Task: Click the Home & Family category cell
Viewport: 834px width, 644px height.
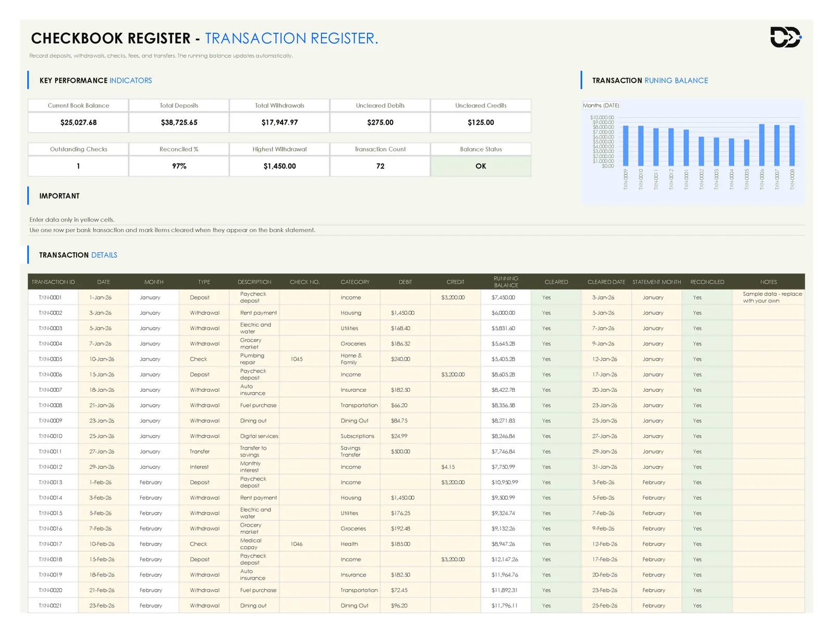Action: [355, 359]
